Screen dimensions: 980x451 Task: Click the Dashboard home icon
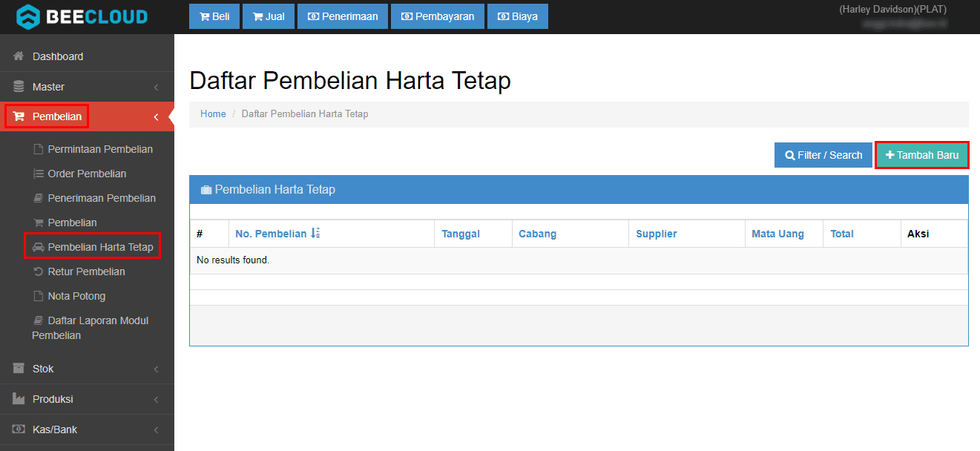19,56
